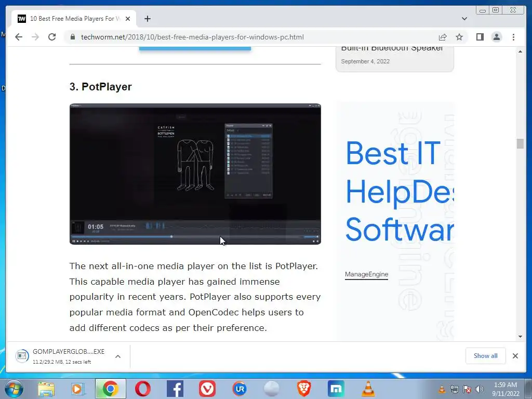The image size is (532, 399).
Task: Click the September 4, 2022 date text
Action: pyautogui.click(x=365, y=61)
